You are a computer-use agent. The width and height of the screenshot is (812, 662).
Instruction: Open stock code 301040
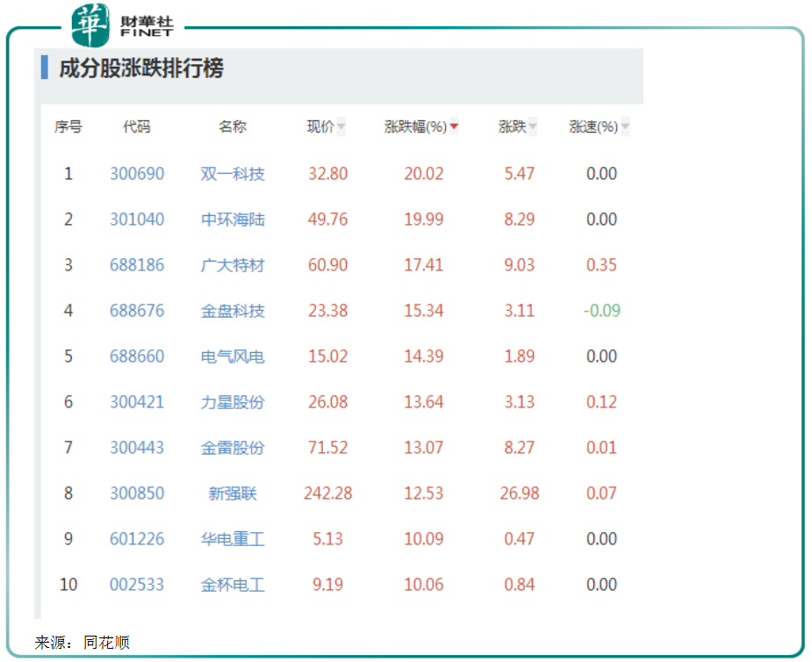tap(137, 219)
